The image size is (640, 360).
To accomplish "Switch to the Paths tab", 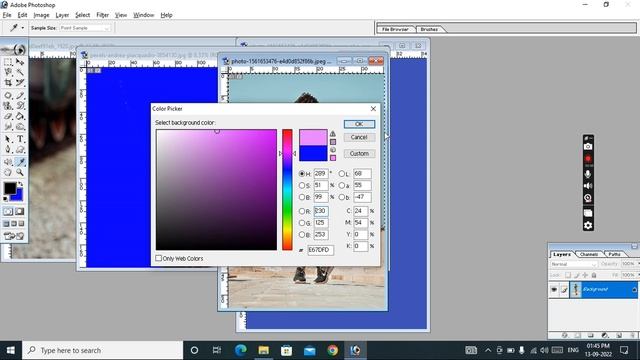I will pyautogui.click(x=614, y=254).
